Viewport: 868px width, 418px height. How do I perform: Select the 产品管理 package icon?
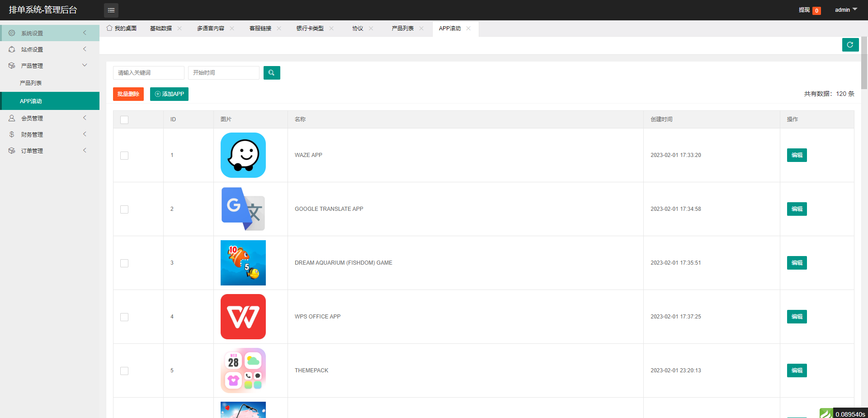tap(12, 65)
